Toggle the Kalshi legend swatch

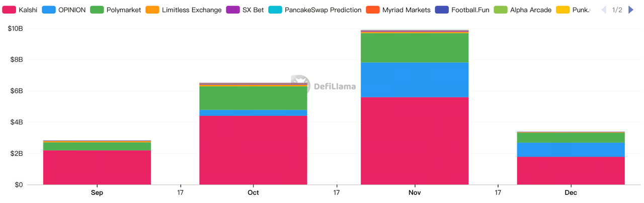[x=10, y=10]
